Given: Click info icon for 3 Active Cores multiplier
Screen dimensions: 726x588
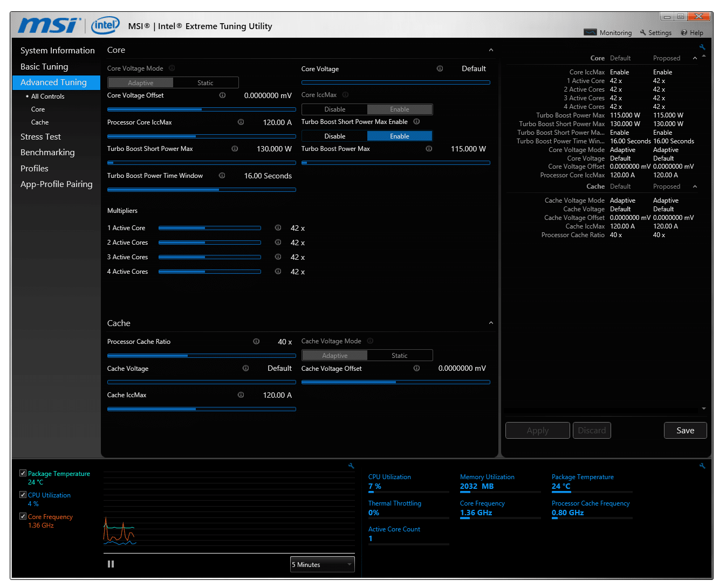Looking at the screenshot, I should click(x=278, y=257).
